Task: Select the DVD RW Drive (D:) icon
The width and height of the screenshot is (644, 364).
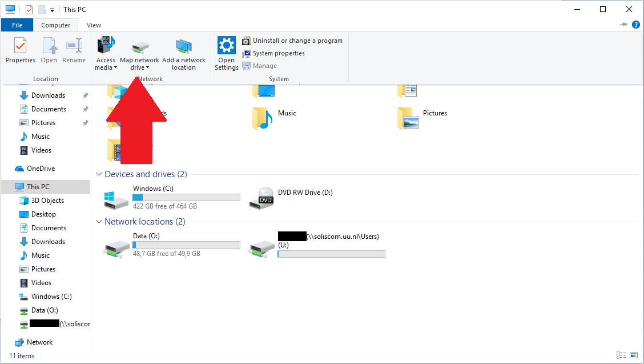Action: pyautogui.click(x=265, y=198)
